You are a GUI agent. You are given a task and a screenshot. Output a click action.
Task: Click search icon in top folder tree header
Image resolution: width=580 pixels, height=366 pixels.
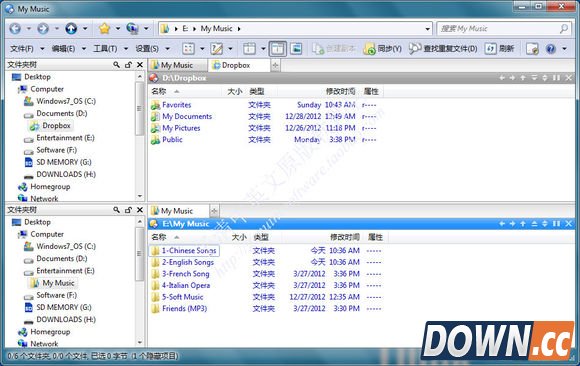coord(117,64)
